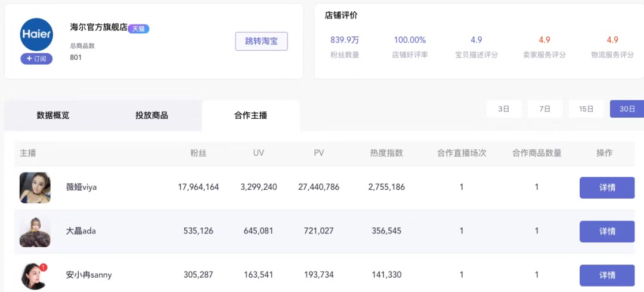
Task: Click the 839.9万 fan count value
Action: [x=345, y=40]
